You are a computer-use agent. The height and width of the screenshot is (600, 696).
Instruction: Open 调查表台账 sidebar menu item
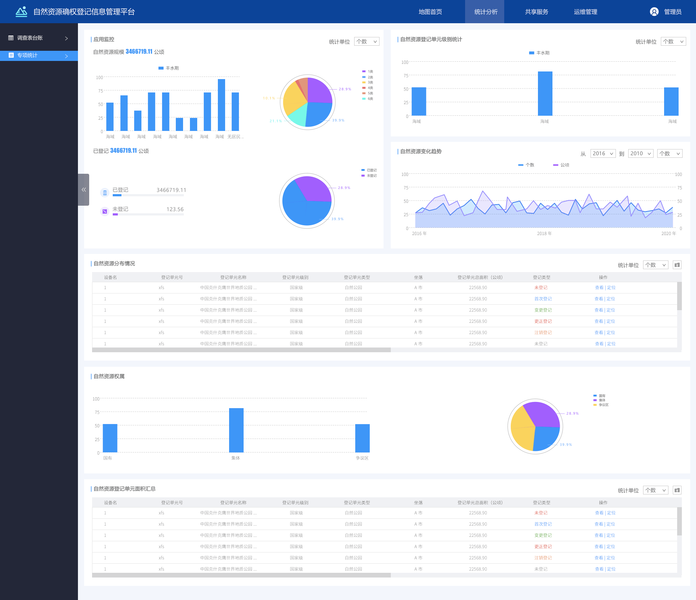tap(39, 38)
